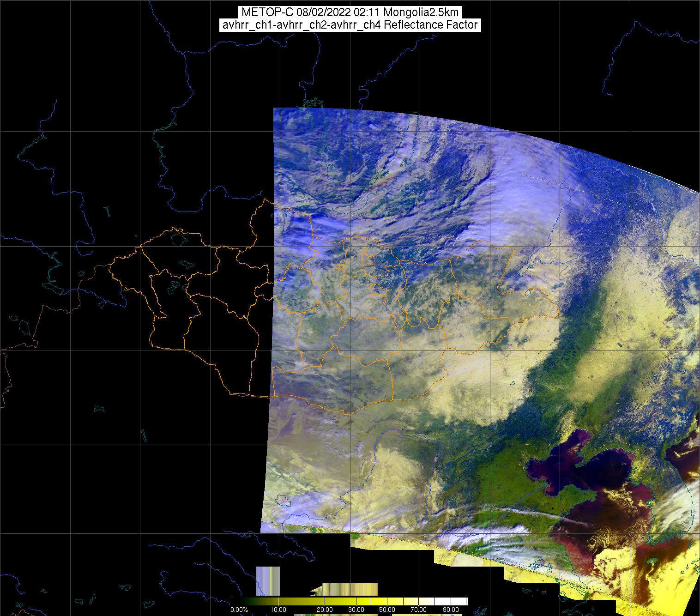Click the '50.00' scale label
Image resolution: width=700 pixels, height=616 pixels.
point(387,610)
